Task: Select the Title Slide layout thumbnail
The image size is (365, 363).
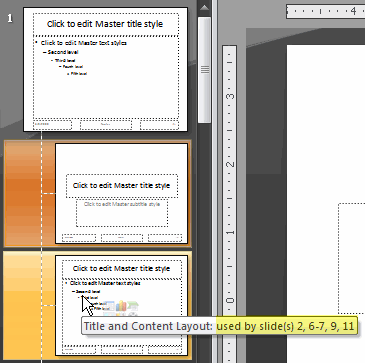Action: click(122, 193)
